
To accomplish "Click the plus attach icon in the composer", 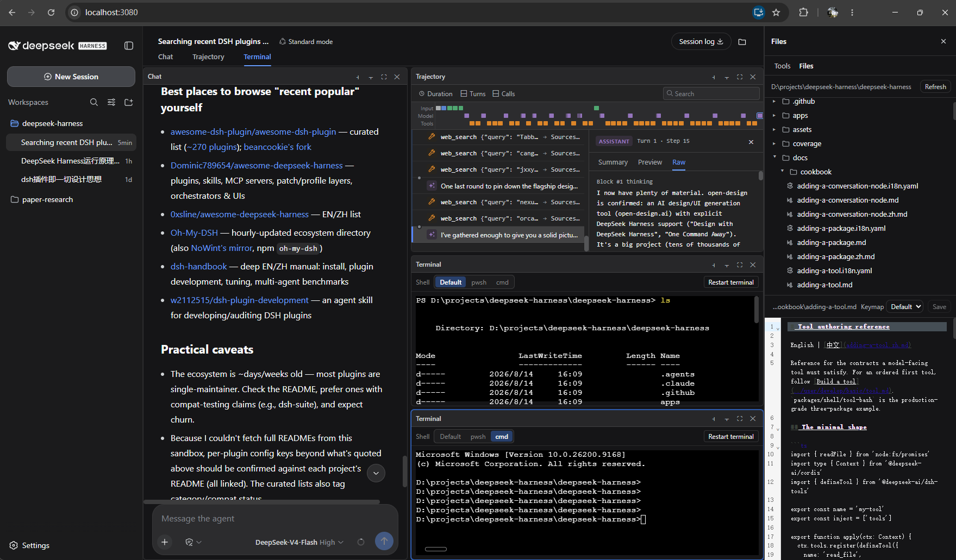I will coord(165,542).
